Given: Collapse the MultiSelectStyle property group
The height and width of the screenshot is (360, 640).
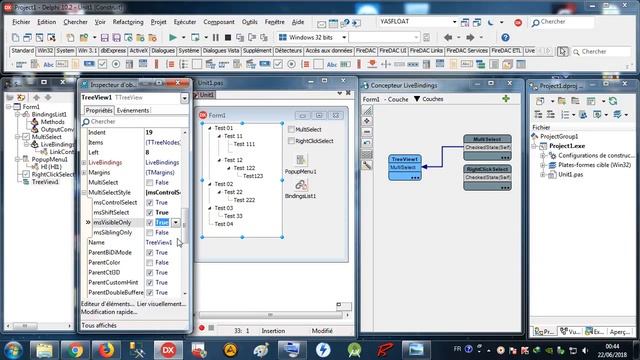Looking at the screenshot, I should [x=84, y=193].
